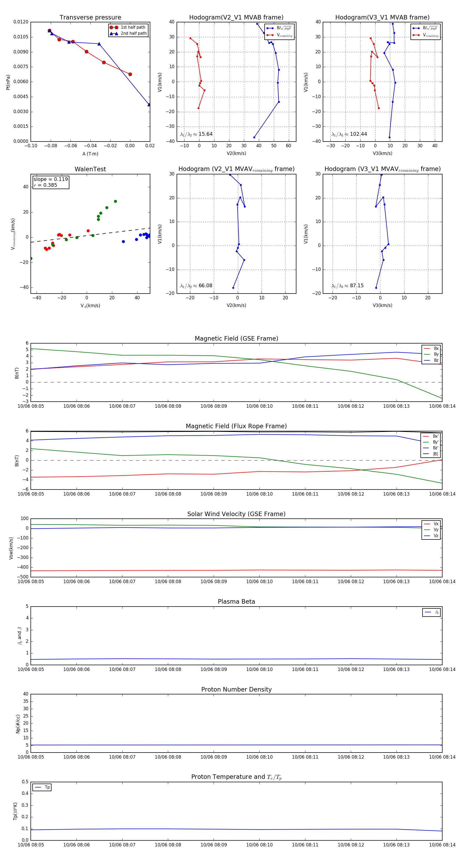473x868 pixels.
Task: Click the "WalenTest" plot title
Action: 90,169
